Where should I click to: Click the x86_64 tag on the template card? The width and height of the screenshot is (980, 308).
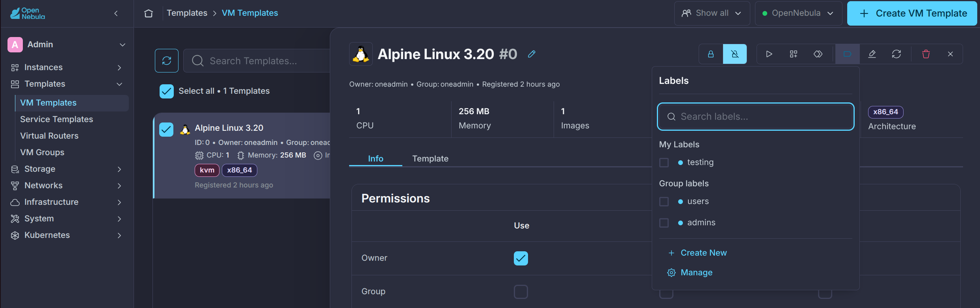click(240, 170)
